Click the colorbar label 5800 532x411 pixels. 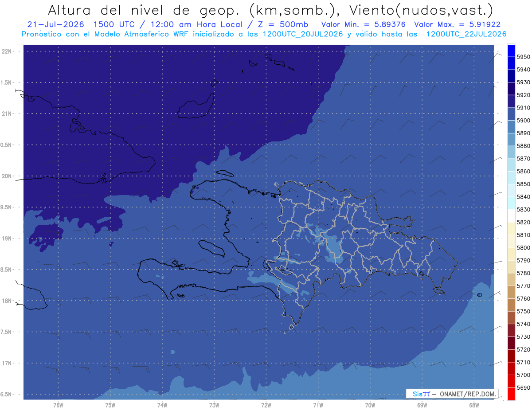(524, 248)
